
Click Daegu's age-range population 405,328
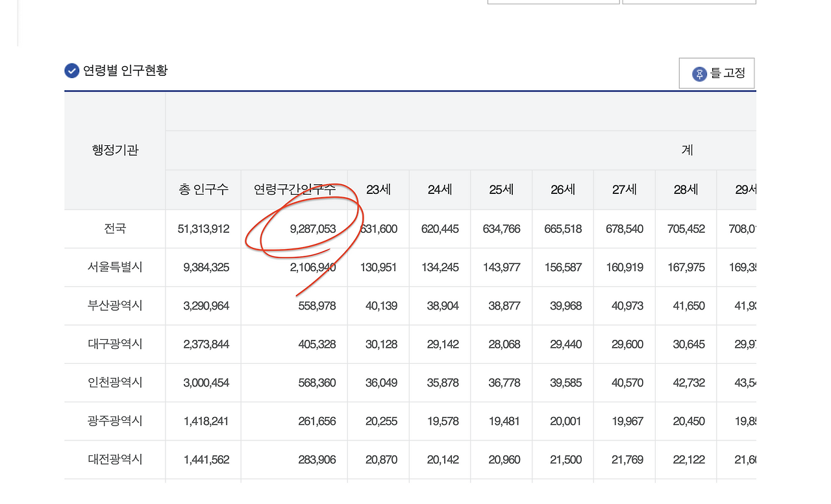tap(317, 344)
